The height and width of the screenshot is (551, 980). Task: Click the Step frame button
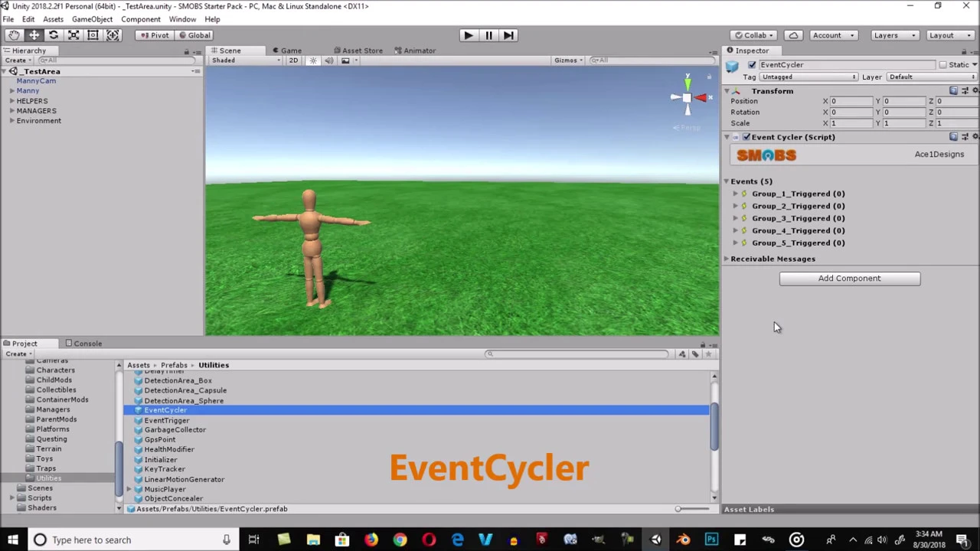[x=508, y=35]
